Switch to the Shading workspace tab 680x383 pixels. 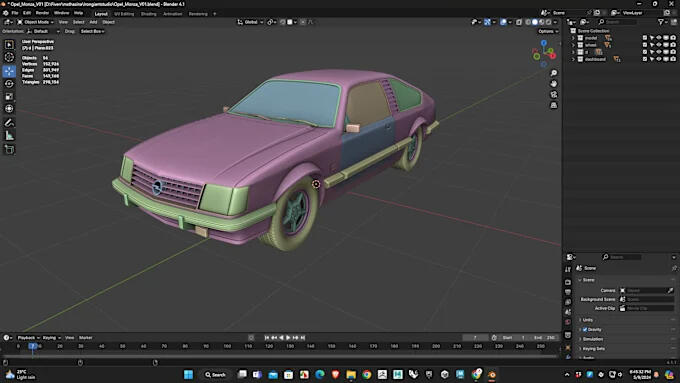(x=148, y=14)
